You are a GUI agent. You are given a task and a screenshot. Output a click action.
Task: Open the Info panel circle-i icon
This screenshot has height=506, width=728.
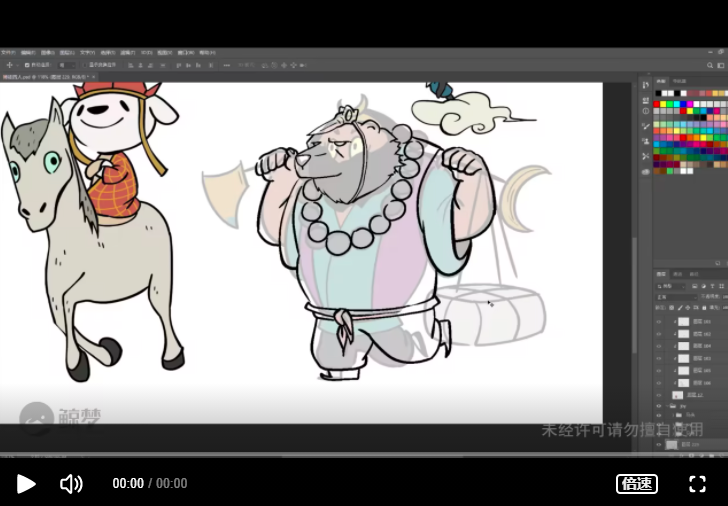point(646,111)
